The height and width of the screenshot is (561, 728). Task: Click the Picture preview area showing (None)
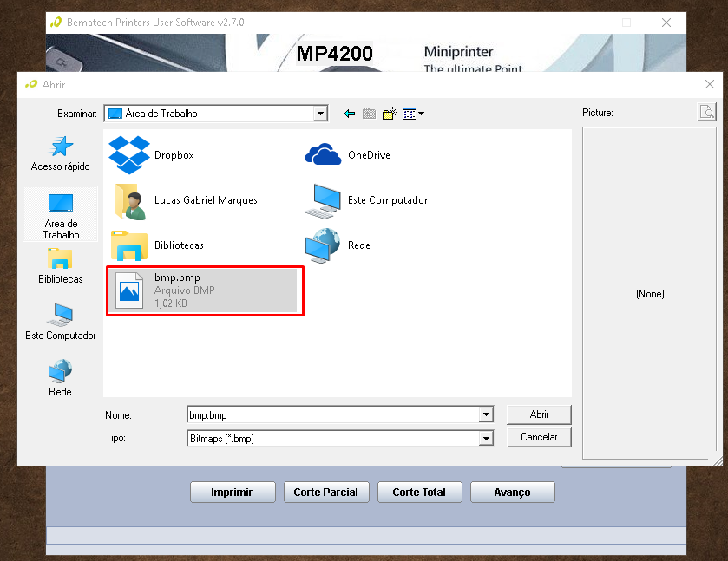pos(650,293)
